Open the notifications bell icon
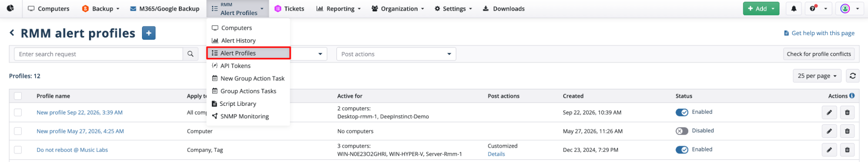Viewport: 868px width, 162px height. 794,9
